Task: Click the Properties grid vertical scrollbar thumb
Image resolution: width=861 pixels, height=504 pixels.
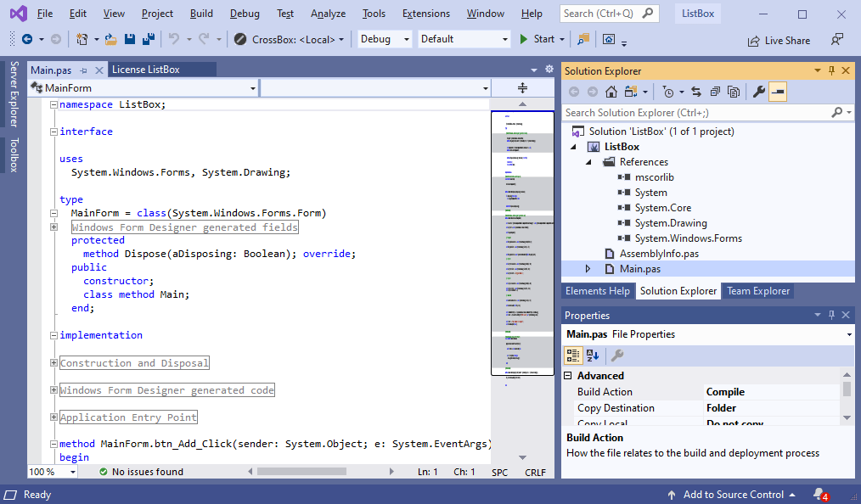Action: [x=847, y=389]
